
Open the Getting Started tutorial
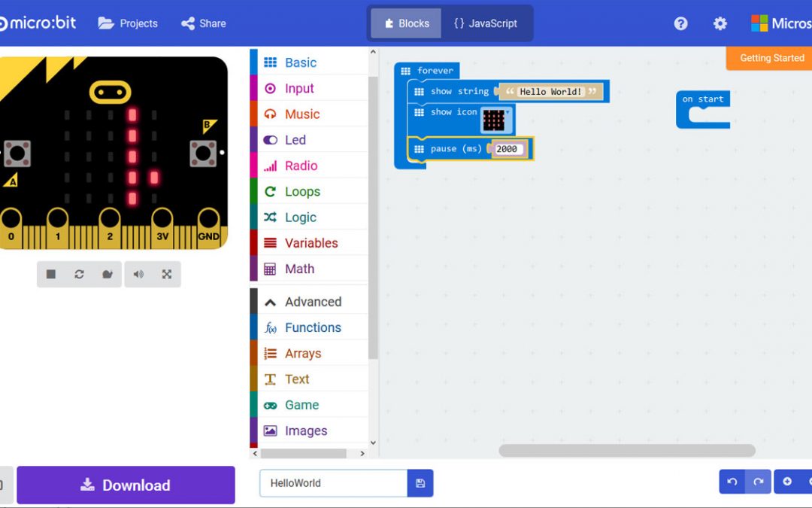771,58
